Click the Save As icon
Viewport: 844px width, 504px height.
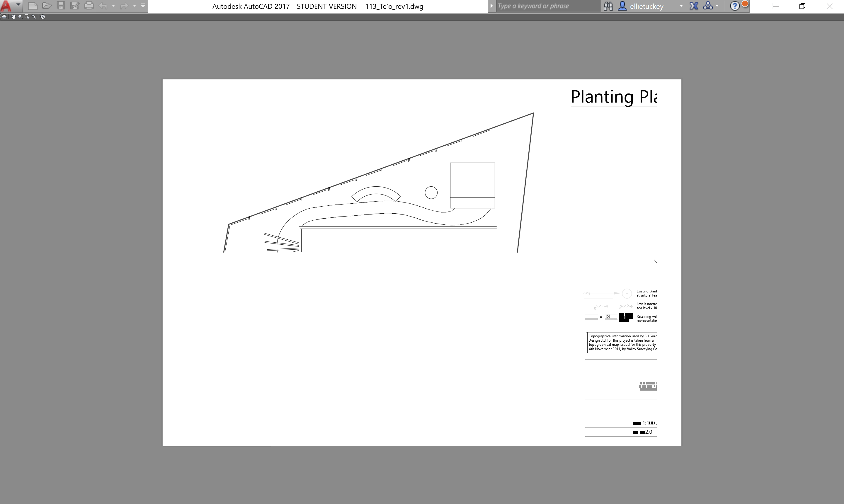[75, 6]
